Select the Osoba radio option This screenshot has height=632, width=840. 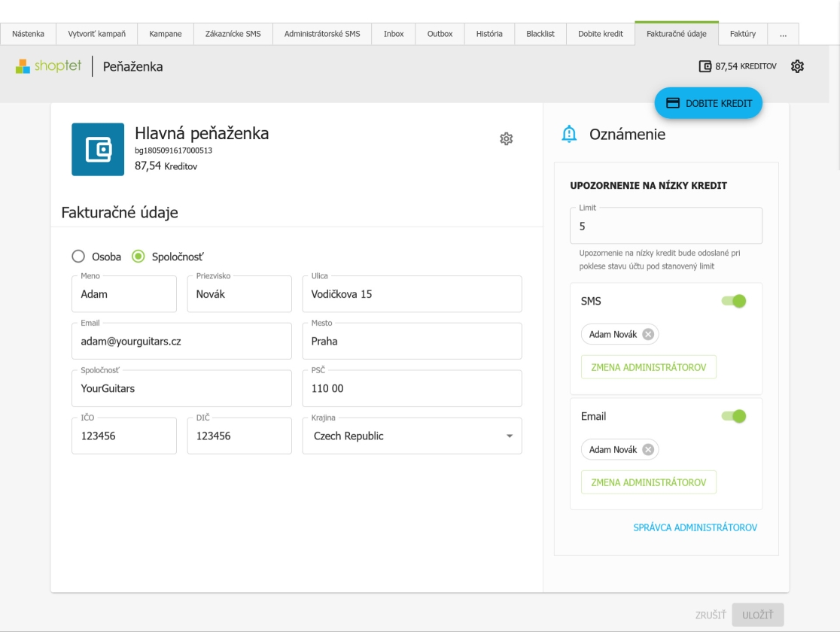[78, 257]
